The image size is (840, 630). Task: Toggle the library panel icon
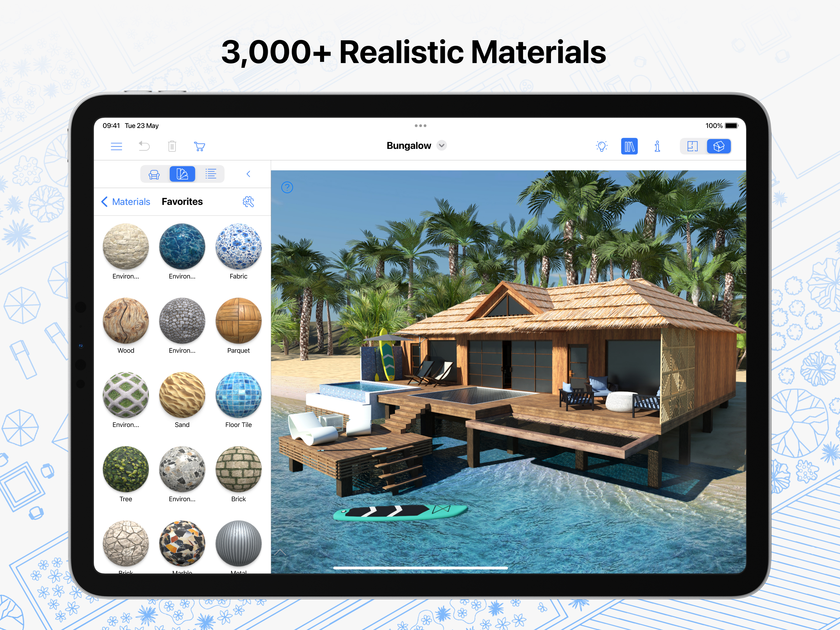tap(629, 146)
